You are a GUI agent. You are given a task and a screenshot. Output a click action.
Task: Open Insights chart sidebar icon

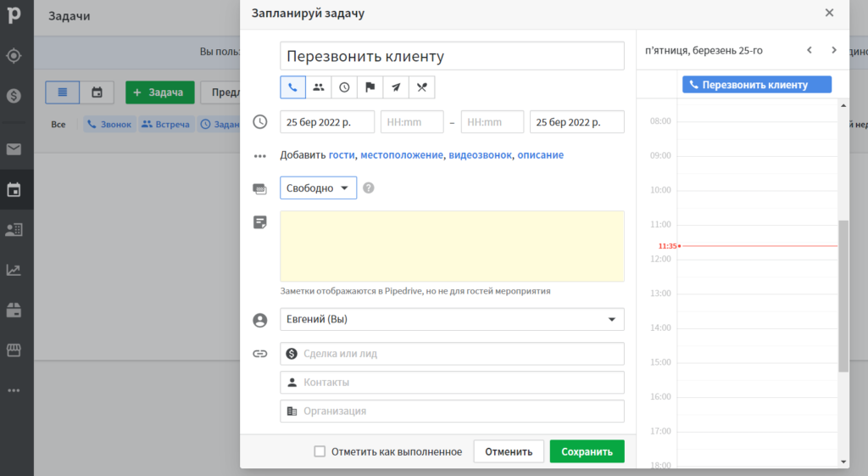[14, 270]
